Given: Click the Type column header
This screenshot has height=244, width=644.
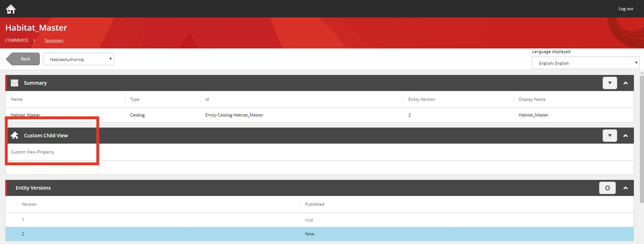Looking at the screenshot, I should tap(134, 99).
